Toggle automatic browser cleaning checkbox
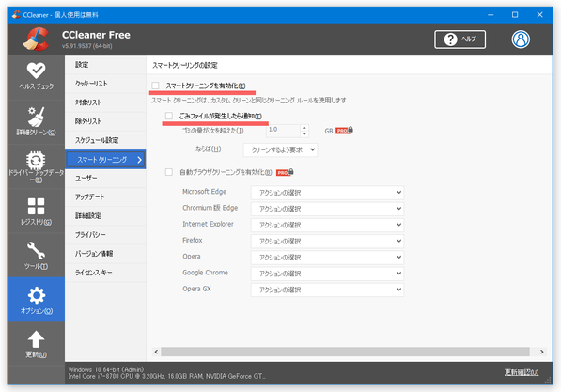The image size is (561, 392). pos(169,172)
